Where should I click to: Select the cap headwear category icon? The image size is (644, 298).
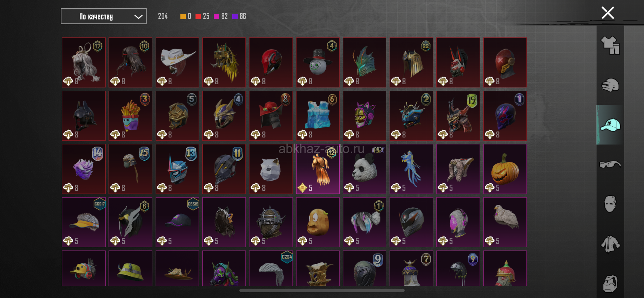click(x=610, y=125)
